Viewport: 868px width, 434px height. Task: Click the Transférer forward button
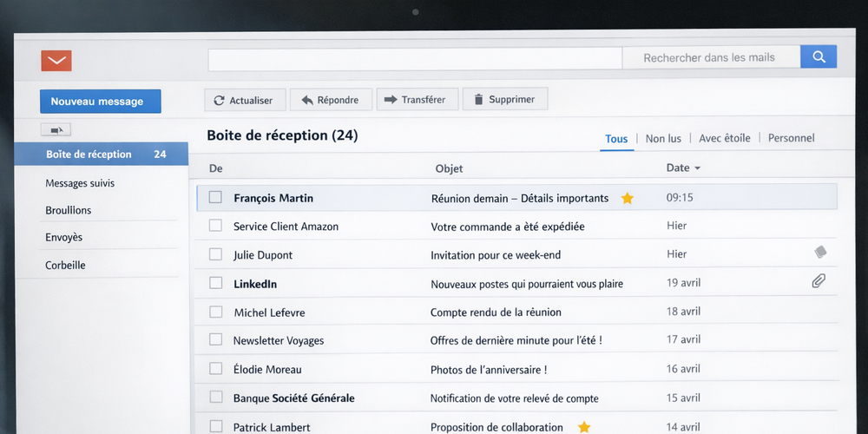coord(416,100)
